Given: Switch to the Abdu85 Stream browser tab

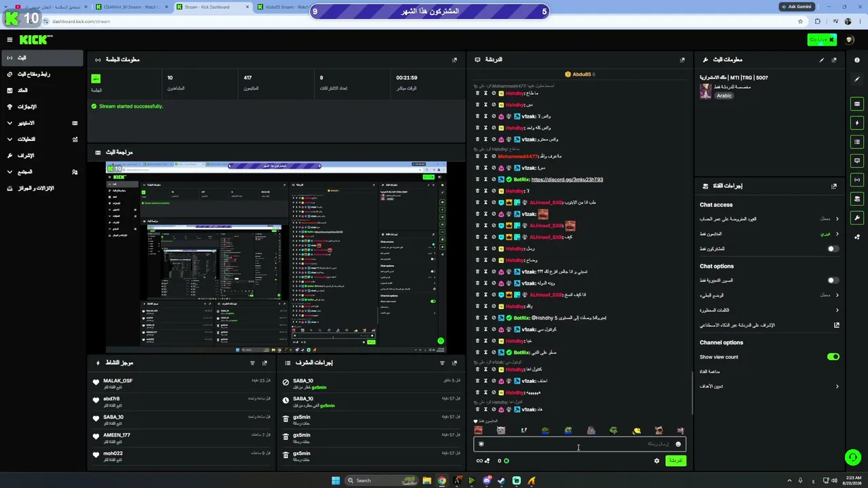Looking at the screenshot, I should (283, 7).
